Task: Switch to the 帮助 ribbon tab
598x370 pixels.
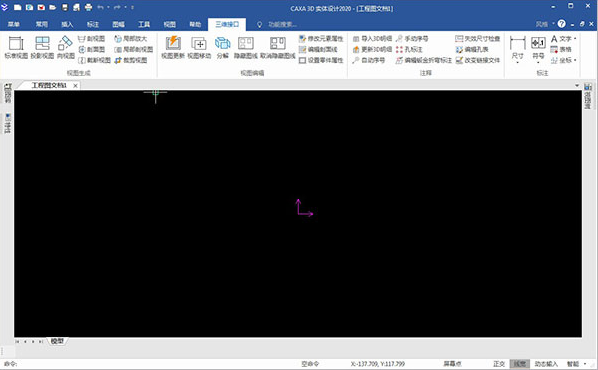Action: [195, 24]
